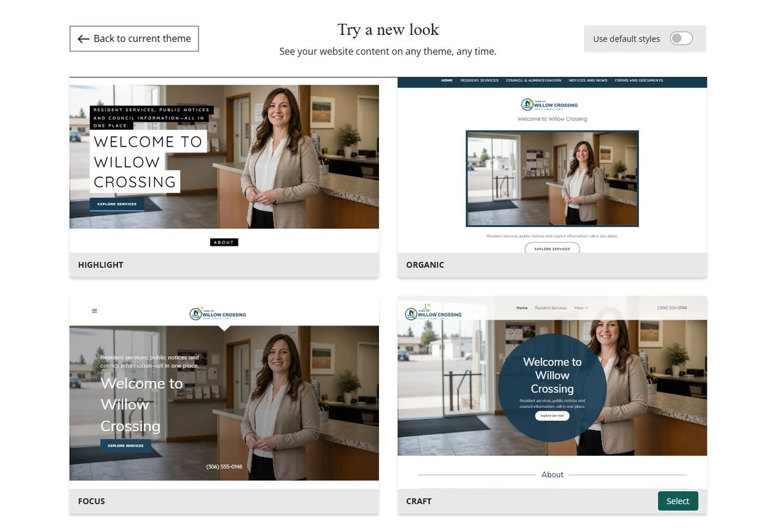
Task: Click Explore Services button in Focus preview
Action: point(125,445)
